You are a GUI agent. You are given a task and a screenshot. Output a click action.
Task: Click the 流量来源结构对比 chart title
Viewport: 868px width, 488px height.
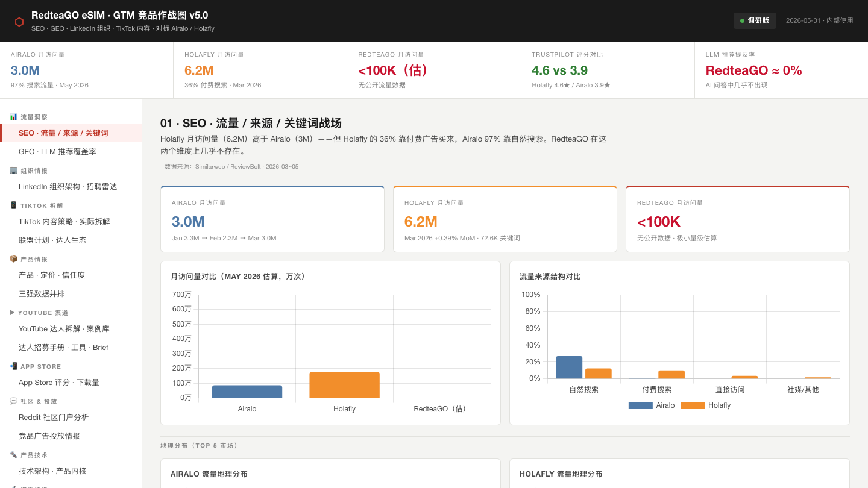click(550, 277)
